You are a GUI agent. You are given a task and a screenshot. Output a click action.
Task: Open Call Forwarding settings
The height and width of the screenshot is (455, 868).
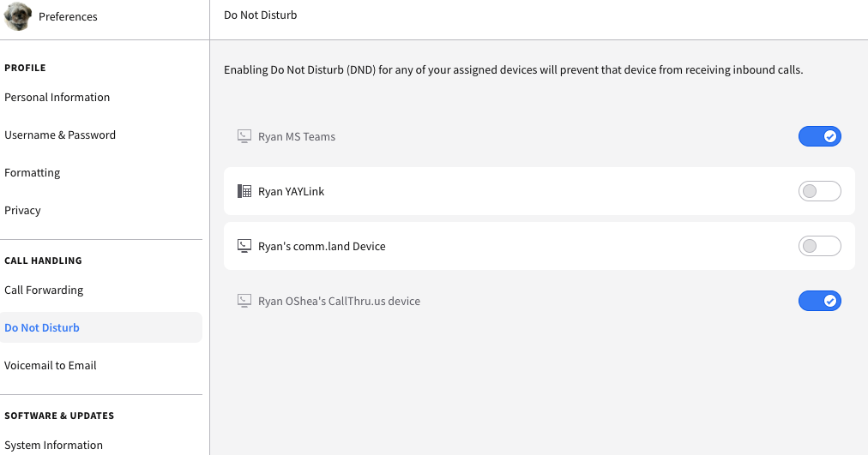(x=44, y=290)
